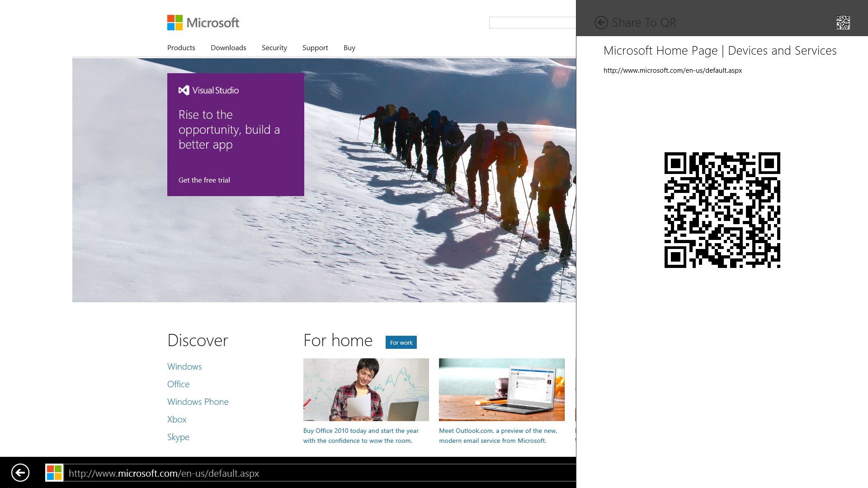Click the Outlook.com laptop thumbnail
The image size is (868, 488).
pos(501,389)
